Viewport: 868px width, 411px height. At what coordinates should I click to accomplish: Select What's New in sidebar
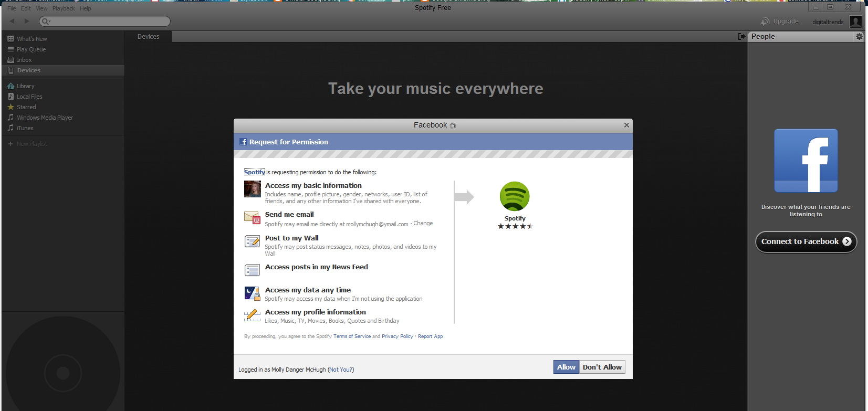tap(32, 39)
